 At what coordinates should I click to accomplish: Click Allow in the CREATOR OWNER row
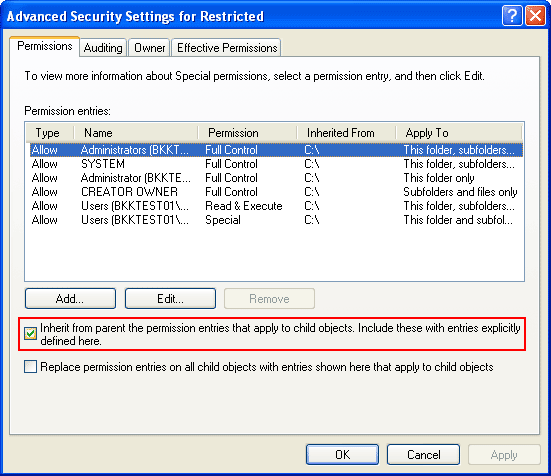(x=45, y=192)
